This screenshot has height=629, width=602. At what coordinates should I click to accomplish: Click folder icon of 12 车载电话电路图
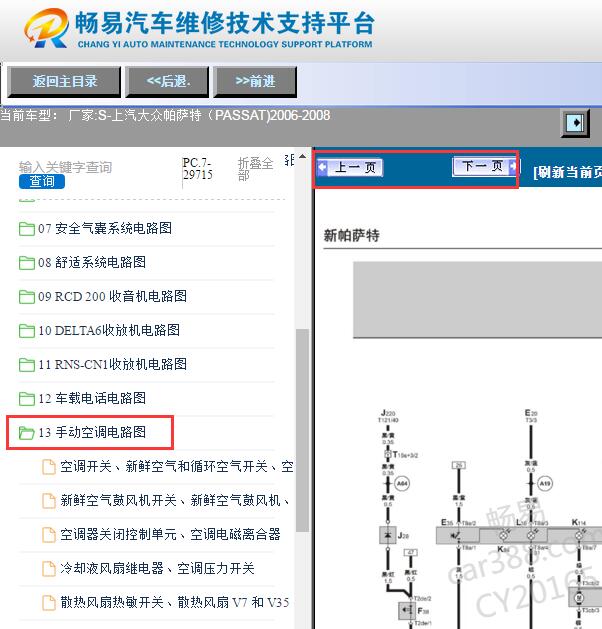26,399
